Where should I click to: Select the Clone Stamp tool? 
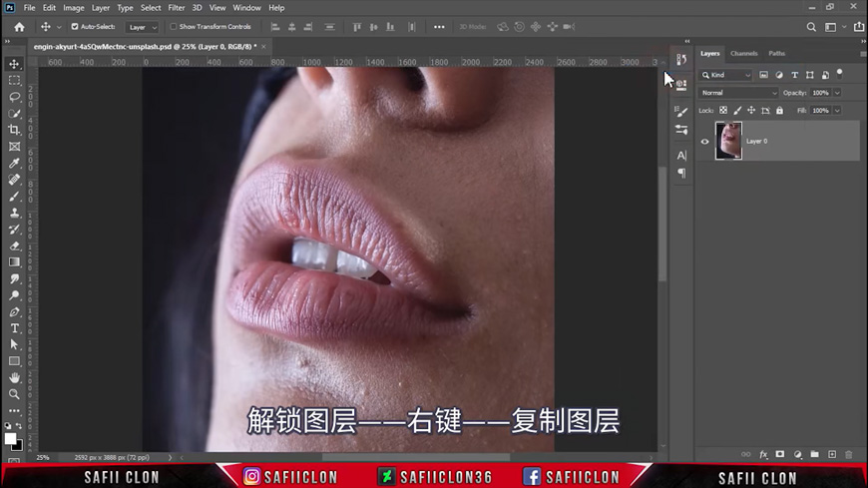click(14, 213)
